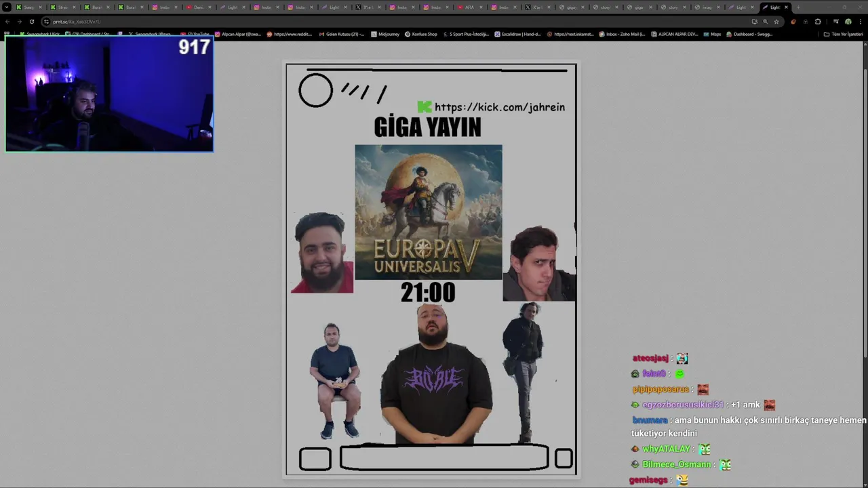Reload the current page

(31, 22)
